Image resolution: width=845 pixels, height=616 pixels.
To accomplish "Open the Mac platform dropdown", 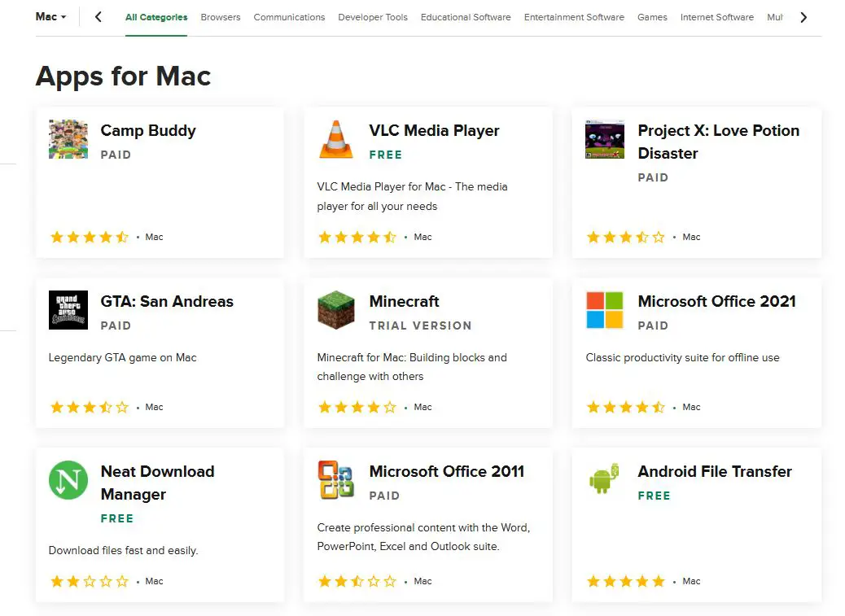I will pos(50,16).
